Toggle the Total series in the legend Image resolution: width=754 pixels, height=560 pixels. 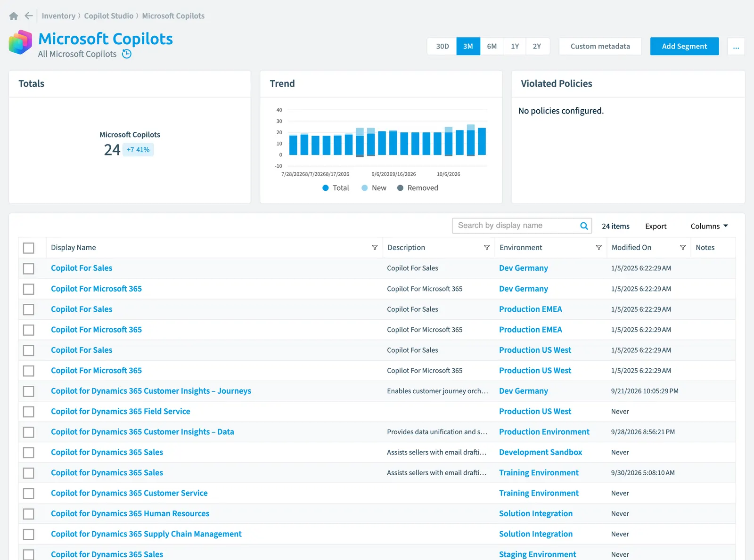coord(336,188)
